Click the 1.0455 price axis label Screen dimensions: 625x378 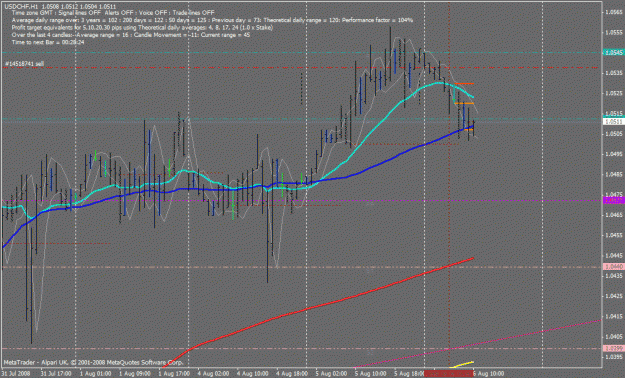(x=614, y=235)
